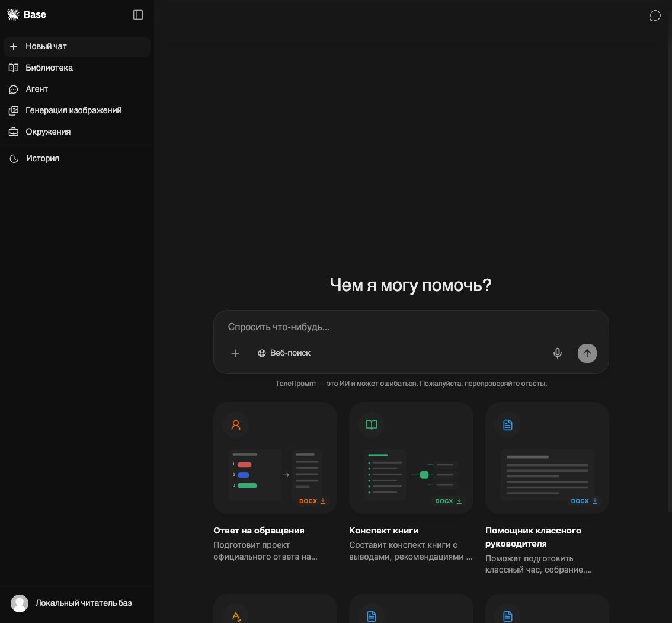
Task: Click the description 'Подготовит проект официального ответа на...'
Action: point(265,551)
